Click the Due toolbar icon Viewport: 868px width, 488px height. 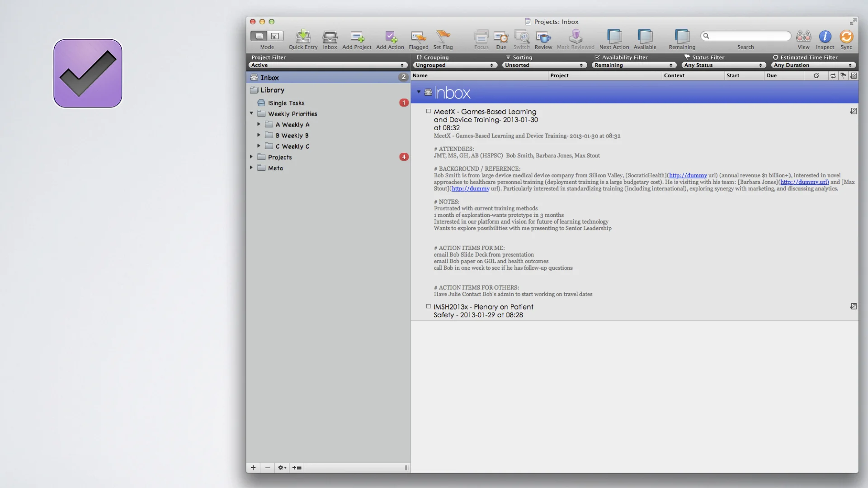[x=501, y=37]
